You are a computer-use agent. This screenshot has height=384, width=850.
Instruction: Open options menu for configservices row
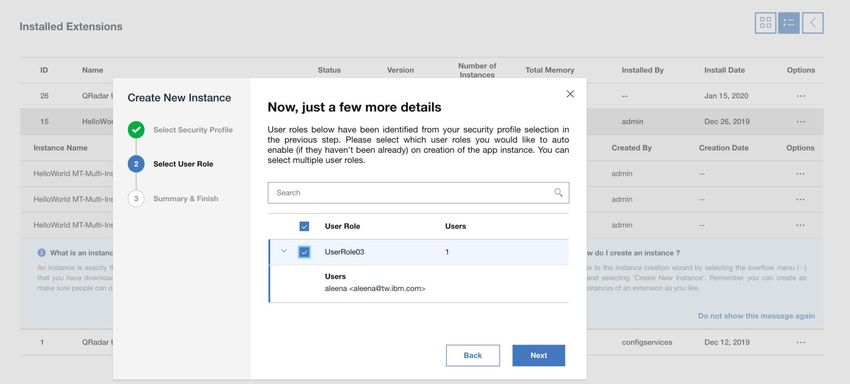pyautogui.click(x=801, y=342)
